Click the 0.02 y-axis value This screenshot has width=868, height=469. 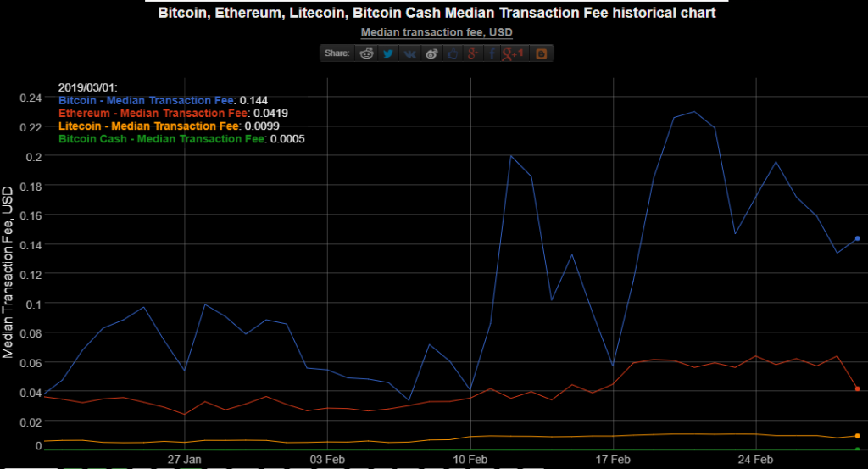pyautogui.click(x=31, y=422)
